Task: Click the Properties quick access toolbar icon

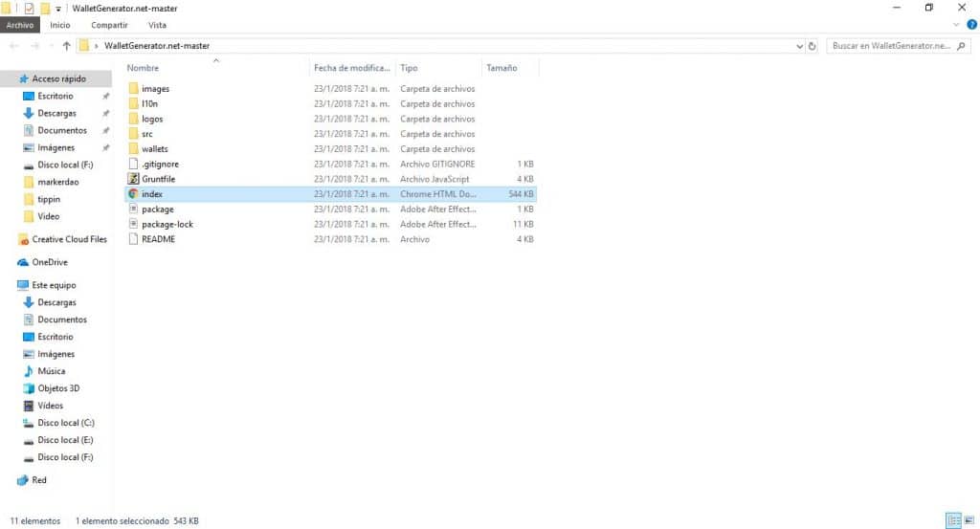Action: [30, 8]
